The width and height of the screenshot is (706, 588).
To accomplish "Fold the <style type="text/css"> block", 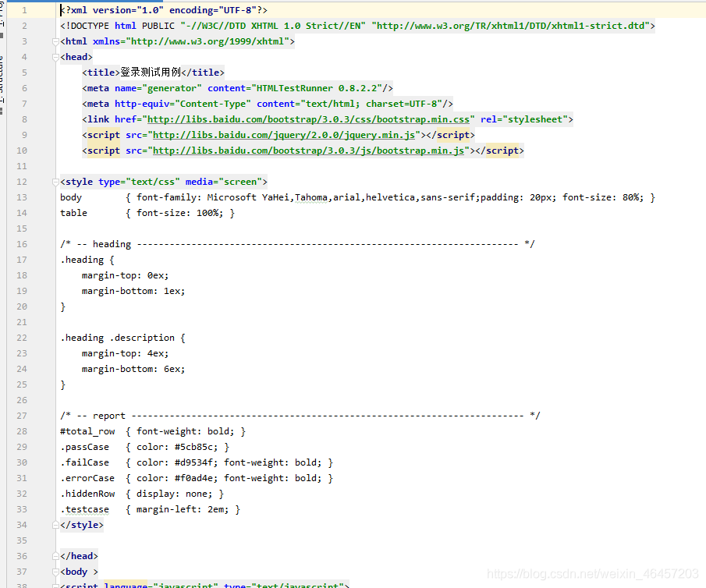I will tap(55, 182).
